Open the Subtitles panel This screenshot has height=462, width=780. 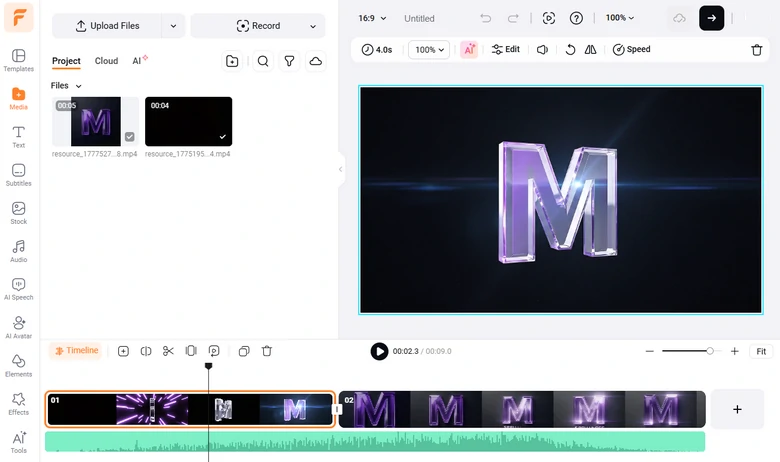[18, 175]
